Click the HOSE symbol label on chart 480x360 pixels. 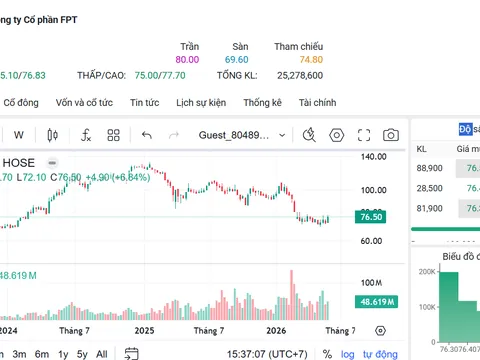[19, 163]
